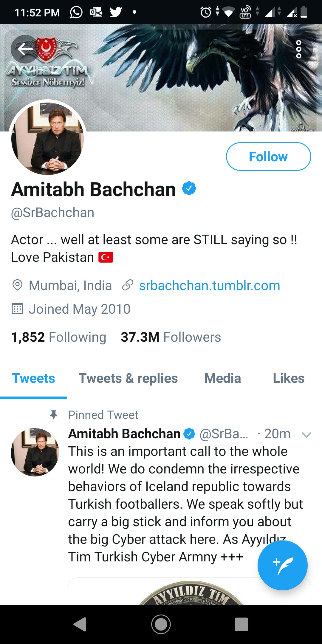The height and width of the screenshot is (644, 322).
Task: Open the Tweets & replies tab
Action: pyautogui.click(x=128, y=378)
